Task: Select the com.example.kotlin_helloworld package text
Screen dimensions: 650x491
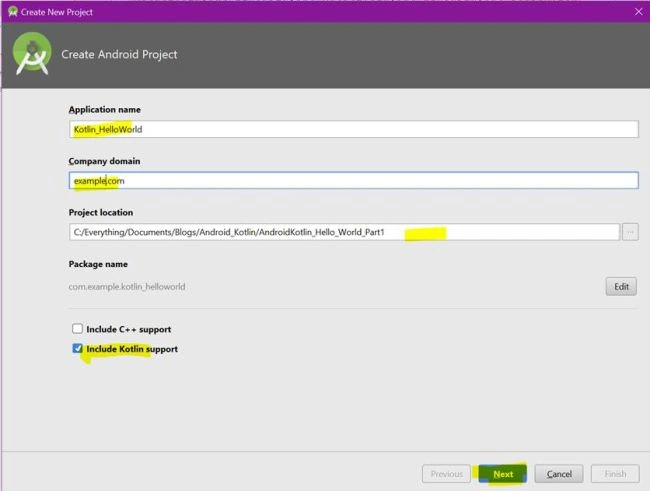Action: [127, 287]
